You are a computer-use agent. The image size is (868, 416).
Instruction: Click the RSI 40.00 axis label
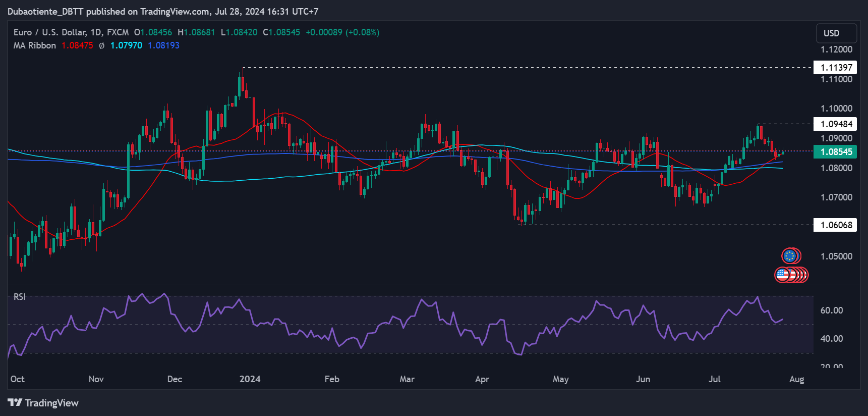[832, 339]
